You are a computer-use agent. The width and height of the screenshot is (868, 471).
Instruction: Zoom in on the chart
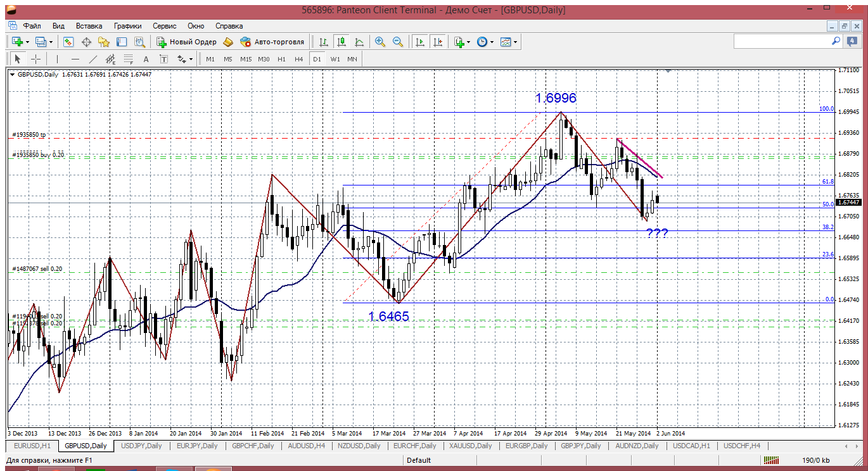(x=380, y=42)
